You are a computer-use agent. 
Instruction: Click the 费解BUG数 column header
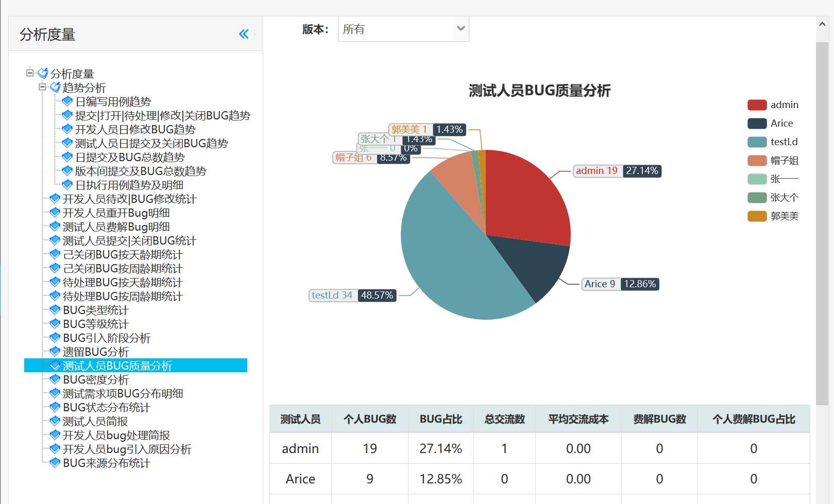[659, 419]
